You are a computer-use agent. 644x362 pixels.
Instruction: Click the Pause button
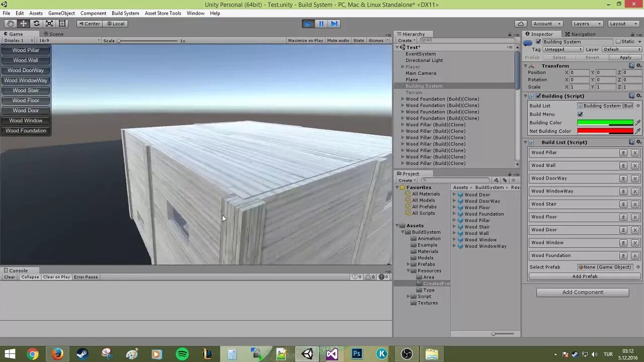pos(321,24)
